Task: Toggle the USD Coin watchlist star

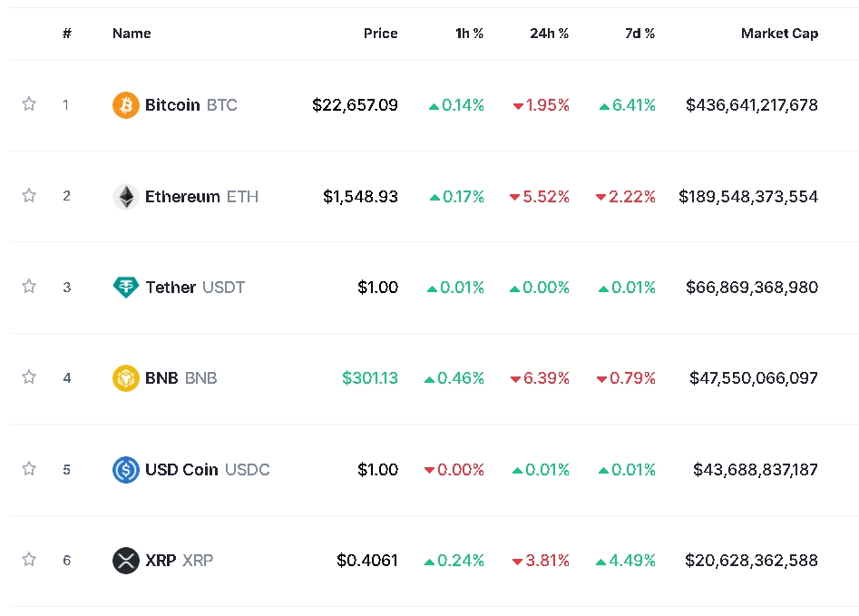Action: [x=29, y=469]
